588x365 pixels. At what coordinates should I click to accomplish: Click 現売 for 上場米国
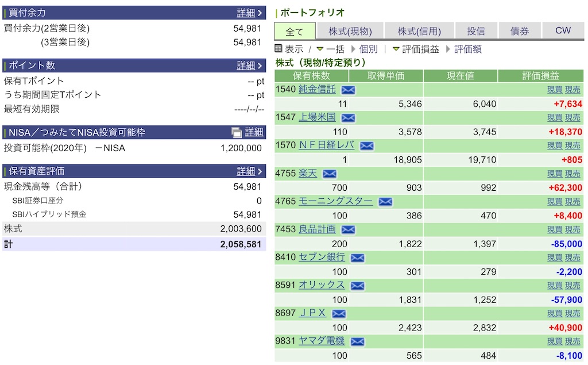click(x=572, y=117)
